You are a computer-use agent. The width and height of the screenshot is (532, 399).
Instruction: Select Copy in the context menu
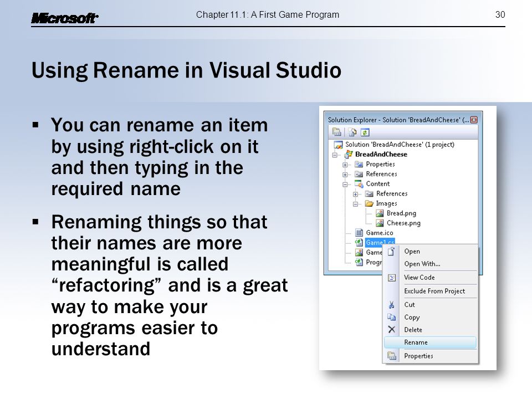(x=412, y=317)
